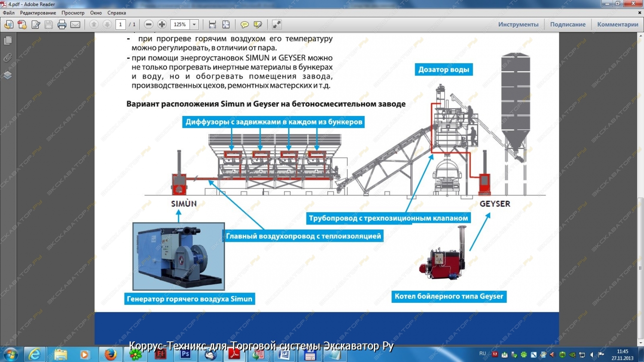644x362 pixels.
Task: Show layers panel in sidebar
Action: (x=8, y=75)
